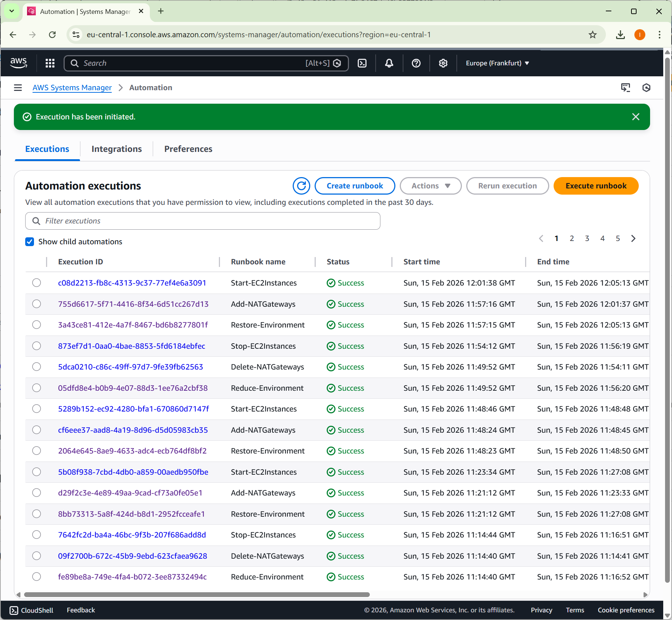Screen dimensions: 672x620
Task: Open the tab search dropdown arrow
Action: point(12,11)
